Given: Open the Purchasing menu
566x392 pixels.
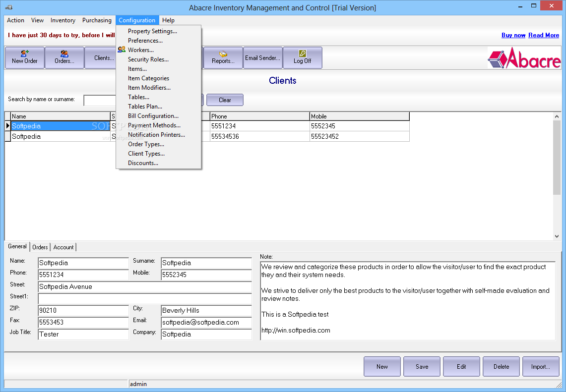Looking at the screenshot, I should (x=97, y=20).
